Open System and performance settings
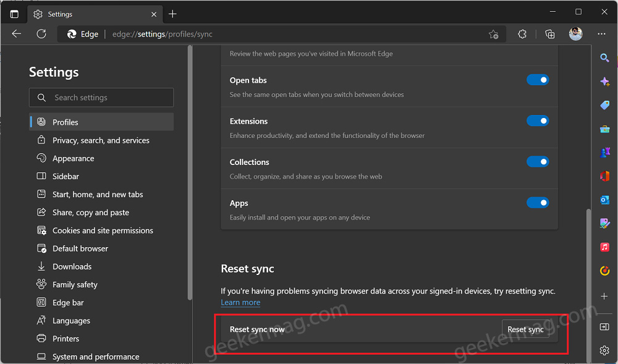 pyautogui.click(x=101, y=357)
